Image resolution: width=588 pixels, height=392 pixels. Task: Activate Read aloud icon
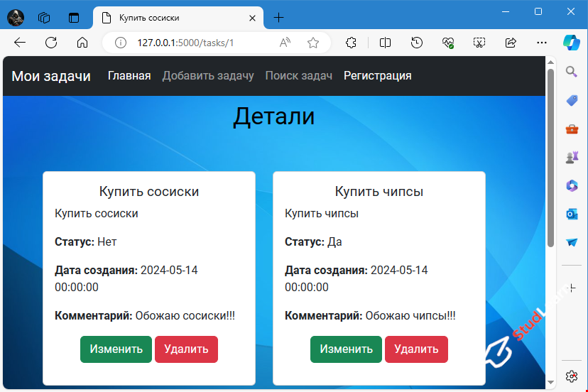point(285,43)
